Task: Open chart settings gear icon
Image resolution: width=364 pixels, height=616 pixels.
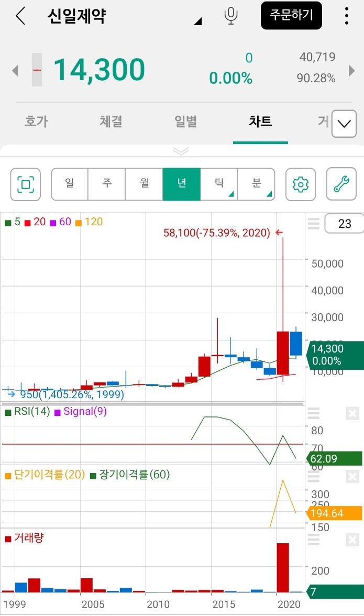Action: [x=301, y=184]
